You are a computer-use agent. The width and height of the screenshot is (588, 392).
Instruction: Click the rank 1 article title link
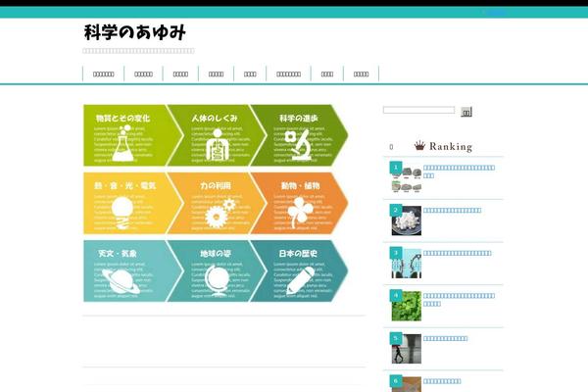click(459, 171)
